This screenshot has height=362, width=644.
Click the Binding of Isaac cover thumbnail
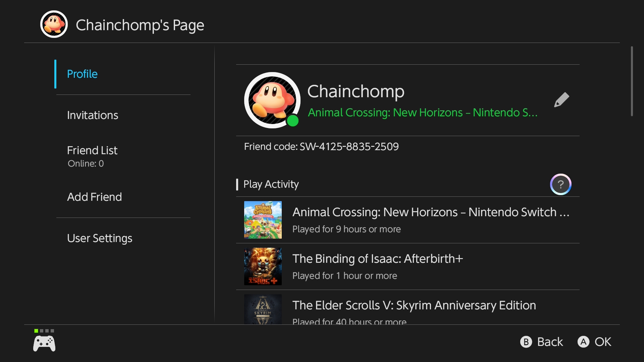click(263, 266)
